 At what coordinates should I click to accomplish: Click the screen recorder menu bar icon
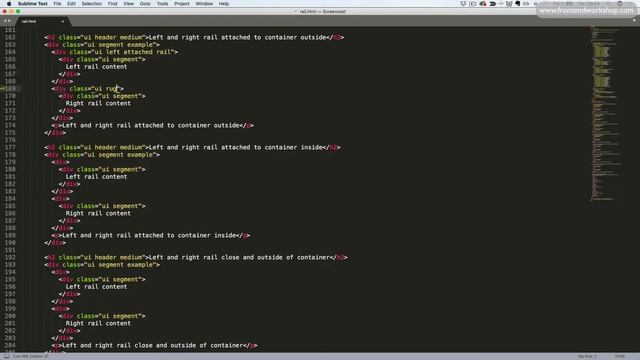click(x=473, y=4)
